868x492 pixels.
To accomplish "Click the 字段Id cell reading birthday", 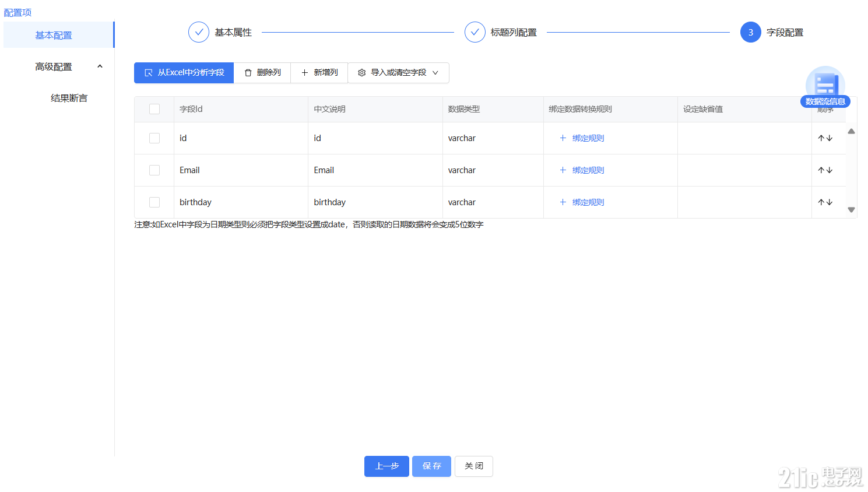I will [x=241, y=202].
